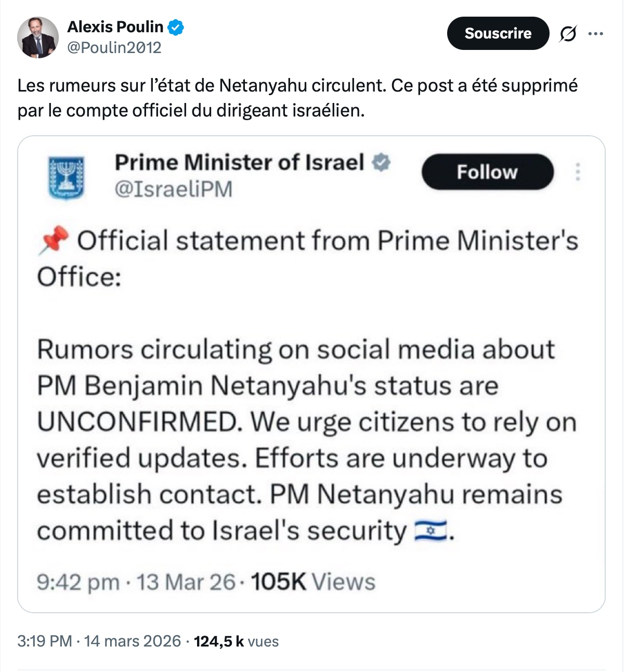626x672 pixels.
Task: Click the Prime Minister of Israel account name
Action: 239,163
